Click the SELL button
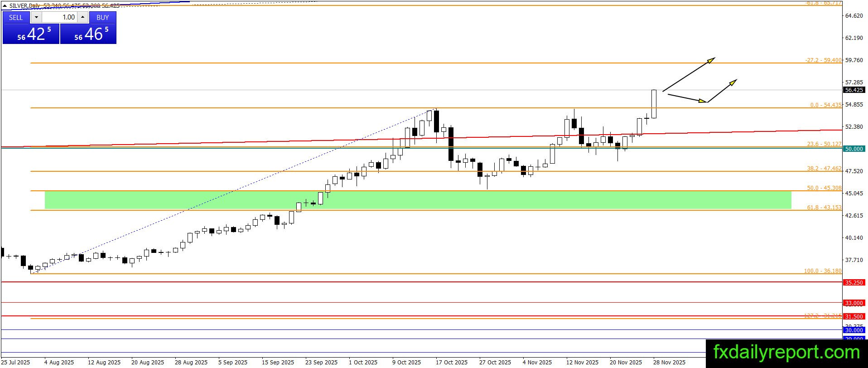868x368 pixels. click(16, 17)
